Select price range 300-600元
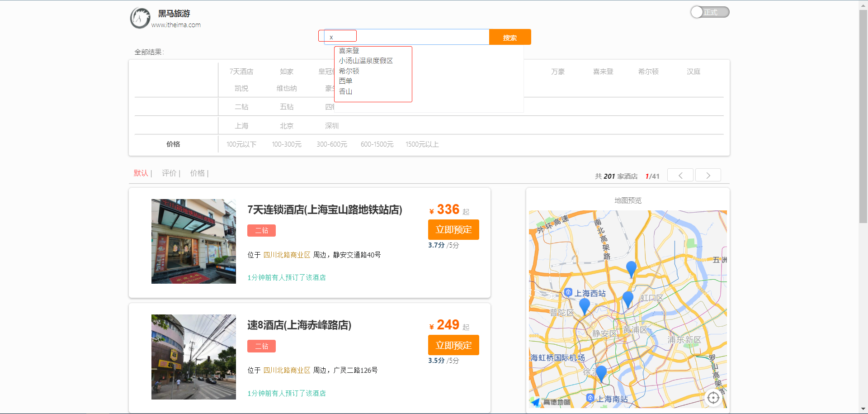The width and height of the screenshot is (868, 414). (332, 144)
